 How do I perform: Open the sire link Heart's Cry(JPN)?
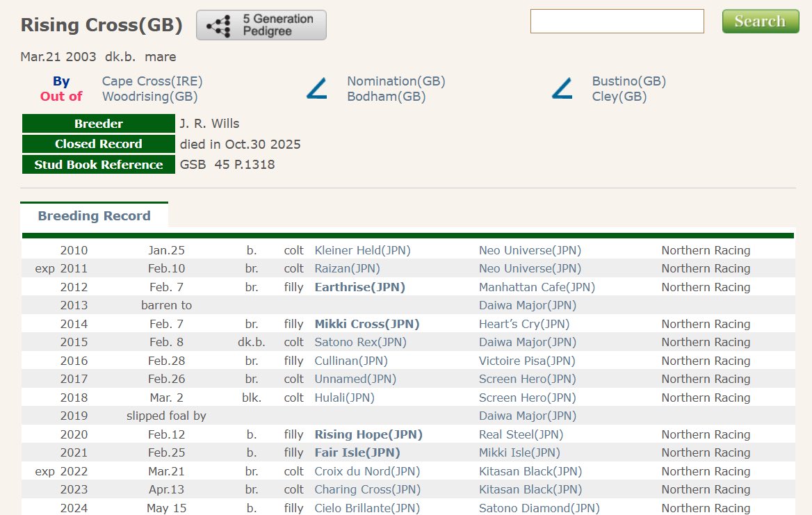[524, 324]
